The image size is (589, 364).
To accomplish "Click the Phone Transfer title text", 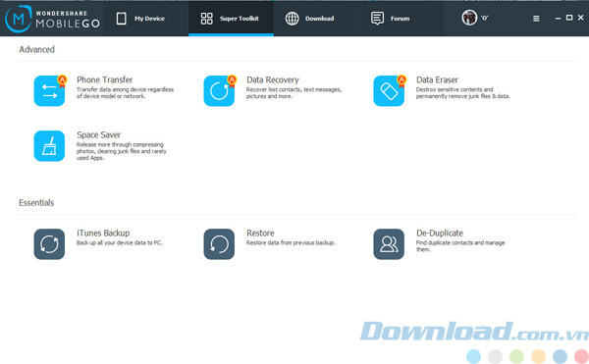I will pos(105,79).
